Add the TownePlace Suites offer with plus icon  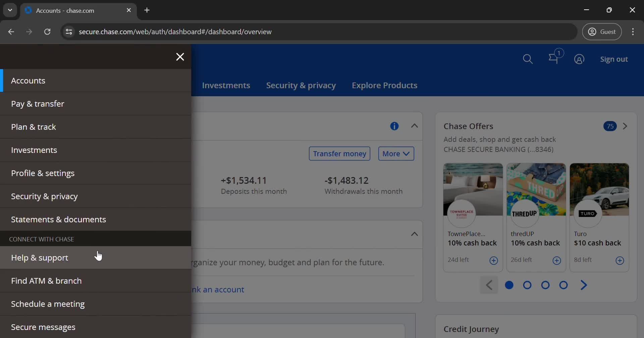[494, 261]
